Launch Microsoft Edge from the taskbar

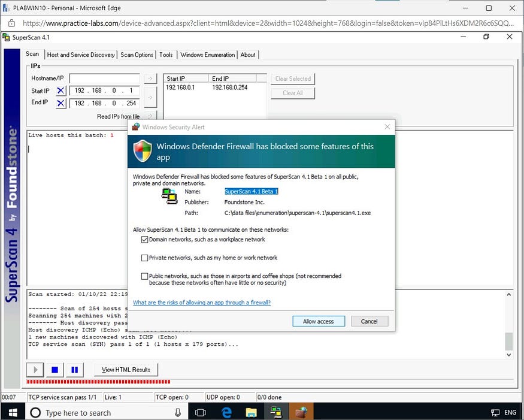226,413
